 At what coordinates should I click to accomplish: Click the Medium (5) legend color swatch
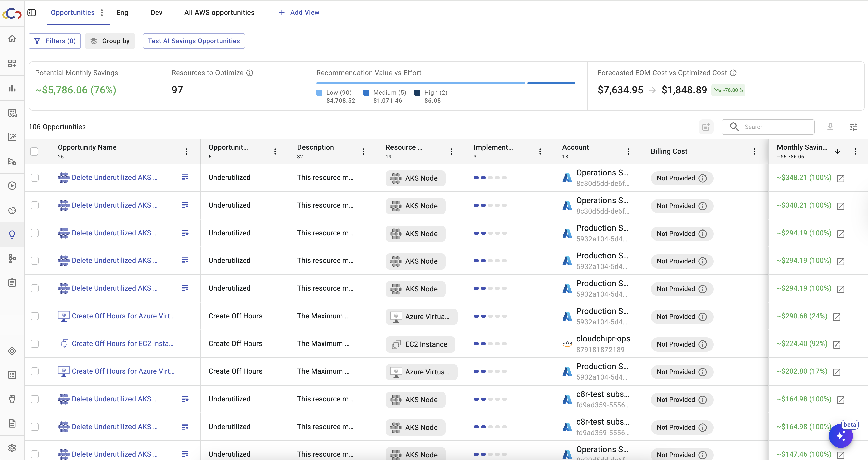point(366,92)
